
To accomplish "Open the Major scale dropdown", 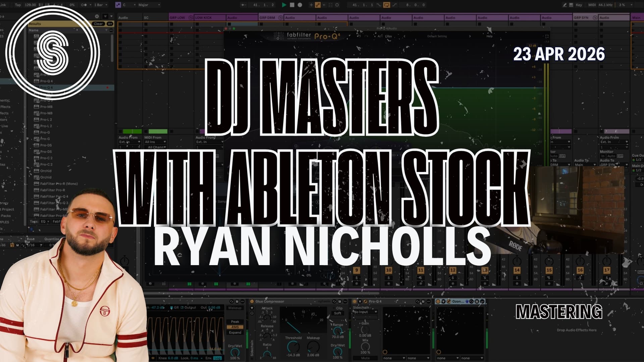I will pos(149,5).
